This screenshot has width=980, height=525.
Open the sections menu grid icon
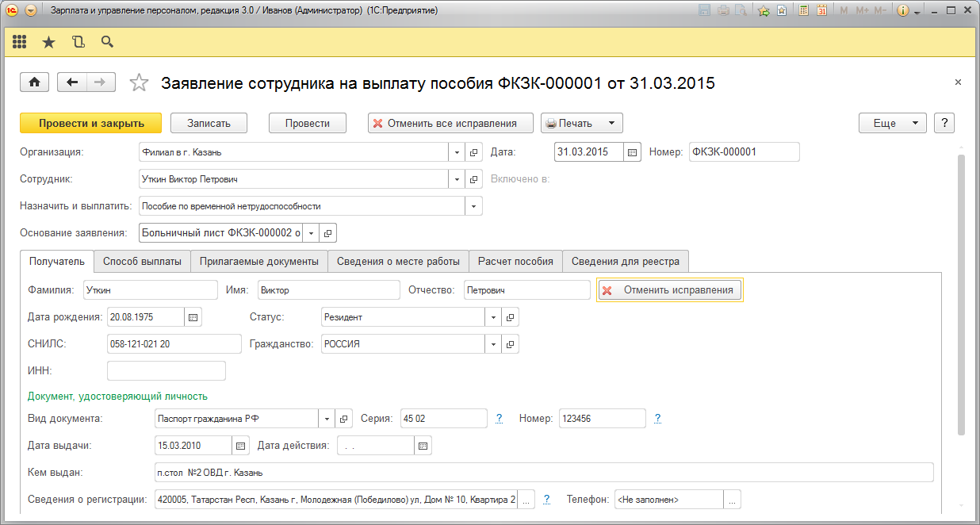click(x=20, y=42)
